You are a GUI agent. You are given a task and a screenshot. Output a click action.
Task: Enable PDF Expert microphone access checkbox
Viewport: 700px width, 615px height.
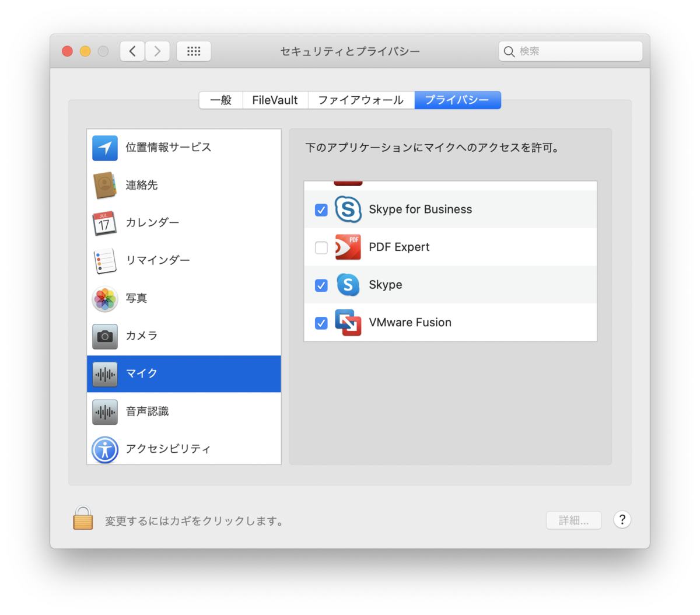click(x=321, y=247)
